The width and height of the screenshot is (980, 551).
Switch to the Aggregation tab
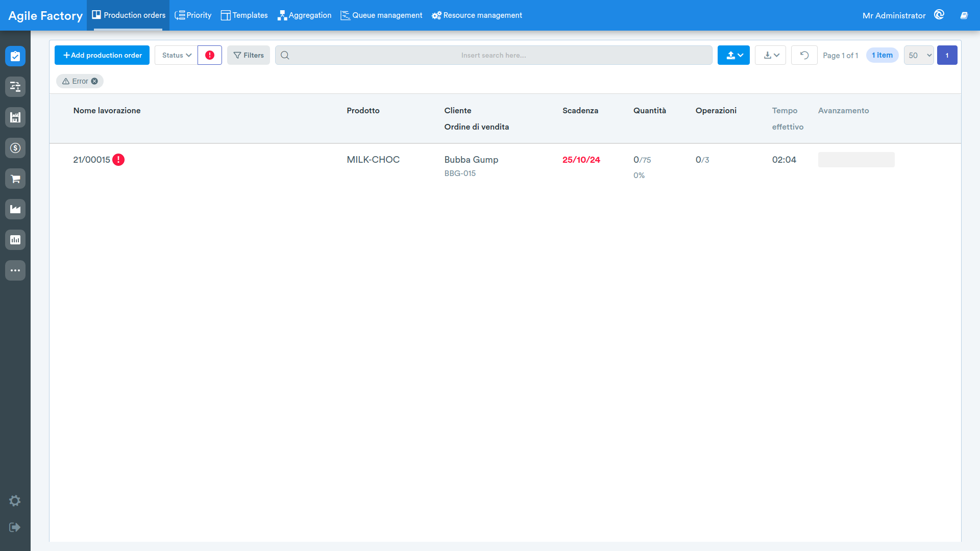click(304, 15)
